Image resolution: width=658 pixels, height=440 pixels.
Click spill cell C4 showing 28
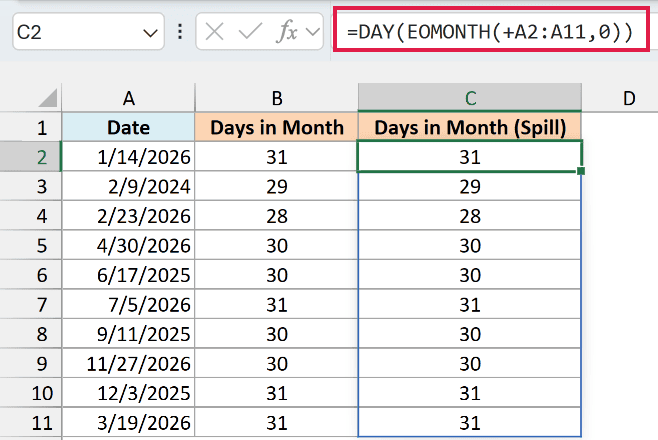click(x=470, y=216)
